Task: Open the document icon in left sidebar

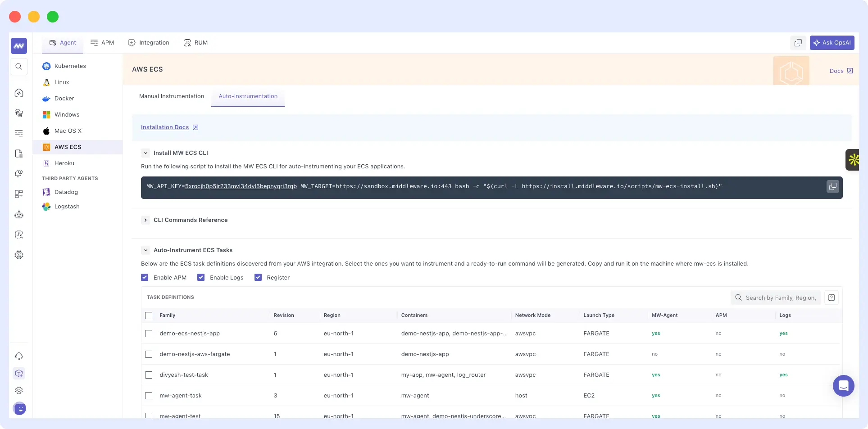Action: coord(19,154)
